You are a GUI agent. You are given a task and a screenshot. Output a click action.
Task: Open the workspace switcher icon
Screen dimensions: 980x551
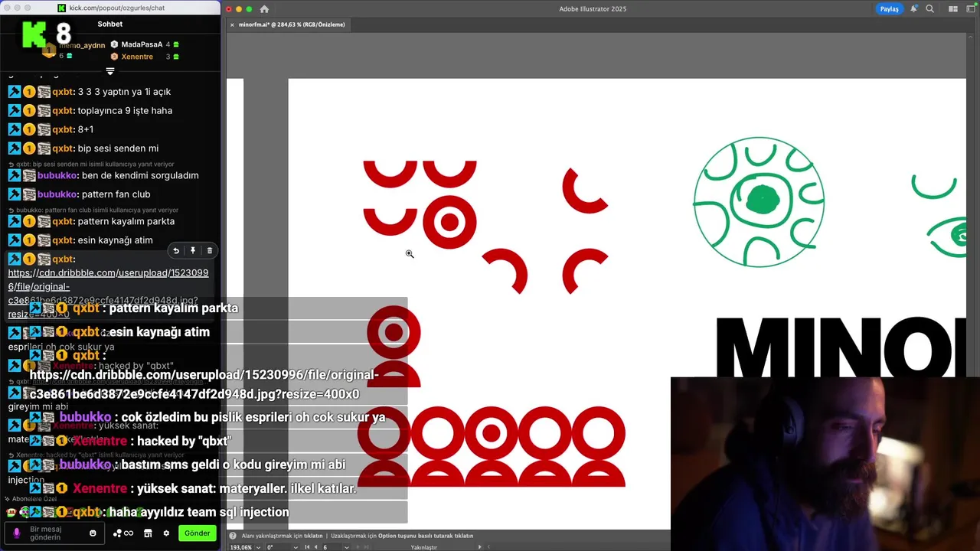(x=970, y=9)
